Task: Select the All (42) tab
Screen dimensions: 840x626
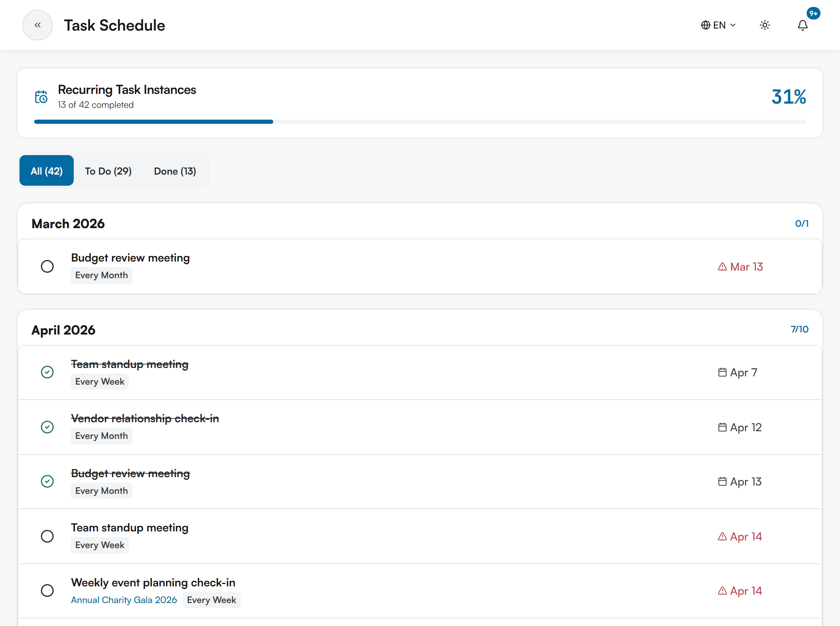Action: [x=47, y=170]
